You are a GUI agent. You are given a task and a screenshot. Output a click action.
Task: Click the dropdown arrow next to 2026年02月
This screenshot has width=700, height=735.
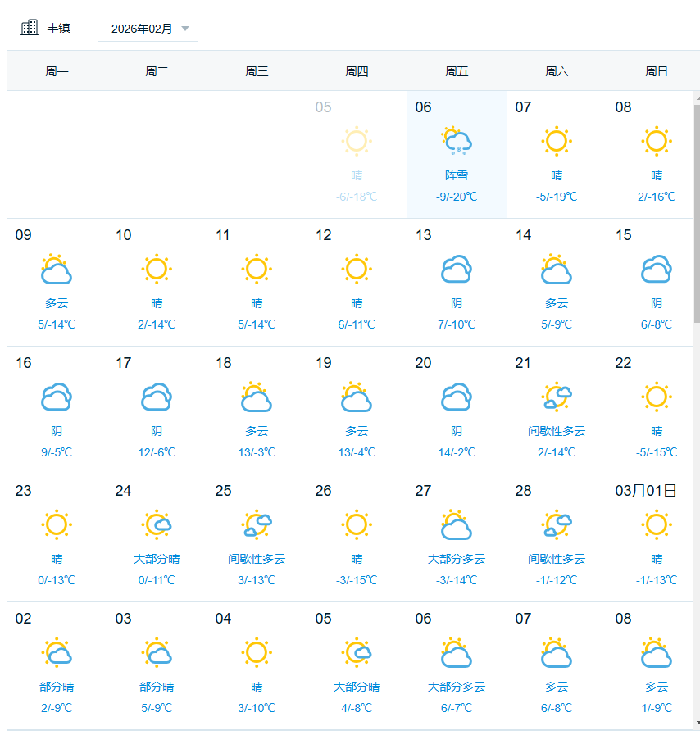(185, 29)
